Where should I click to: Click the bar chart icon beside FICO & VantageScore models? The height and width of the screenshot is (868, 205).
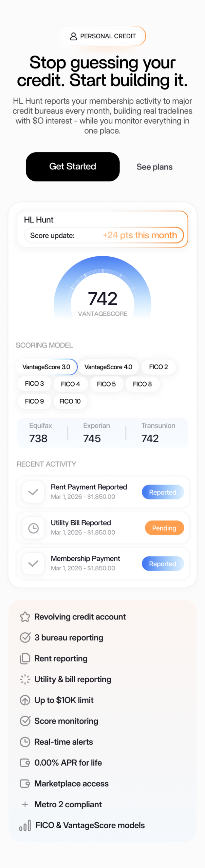[x=25, y=826]
